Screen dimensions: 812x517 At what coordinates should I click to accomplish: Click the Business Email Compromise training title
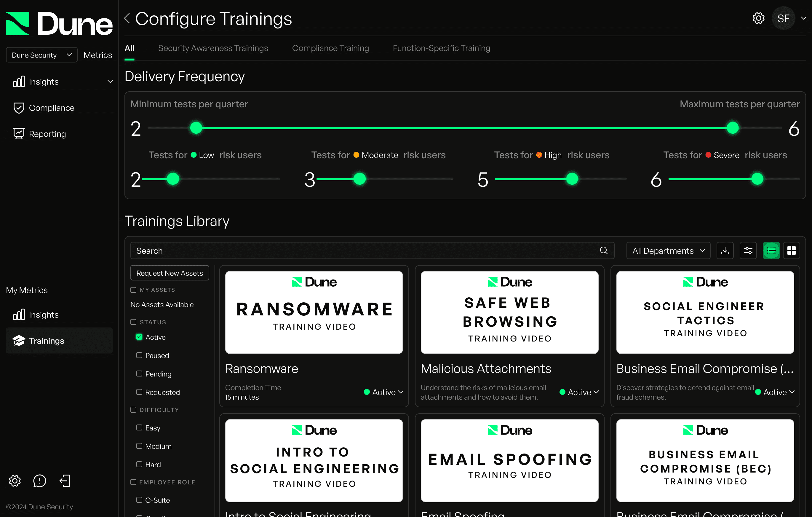705,368
